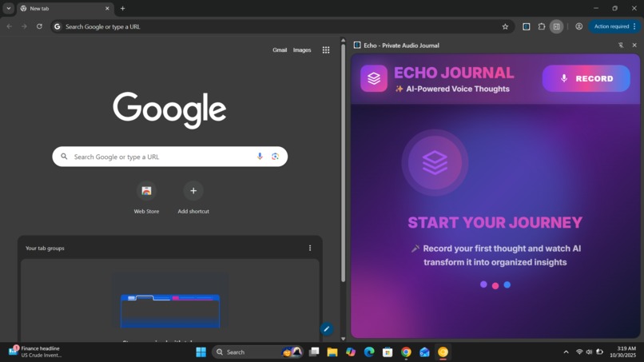Open the tab search dropdown arrow

point(9,8)
